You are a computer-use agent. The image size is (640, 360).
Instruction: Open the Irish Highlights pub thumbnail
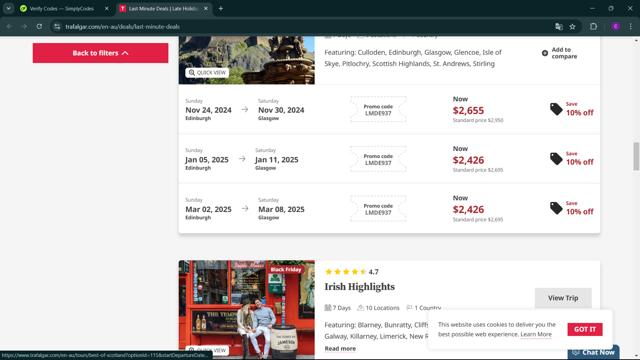(247, 309)
